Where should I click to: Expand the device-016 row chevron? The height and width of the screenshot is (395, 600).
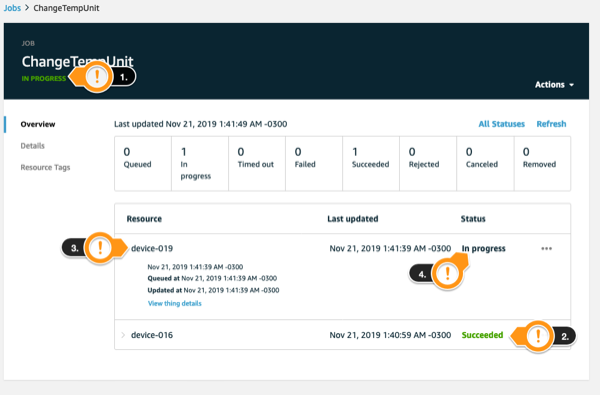[x=123, y=335]
